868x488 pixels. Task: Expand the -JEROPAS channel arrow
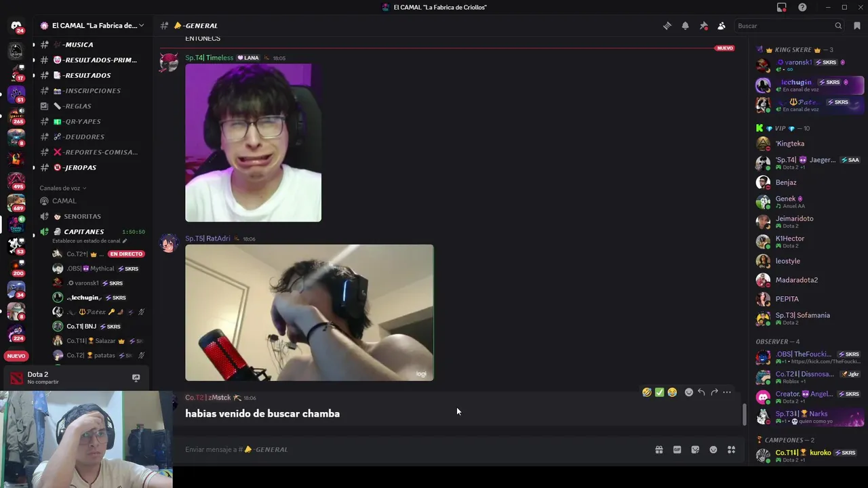coord(34,167)
